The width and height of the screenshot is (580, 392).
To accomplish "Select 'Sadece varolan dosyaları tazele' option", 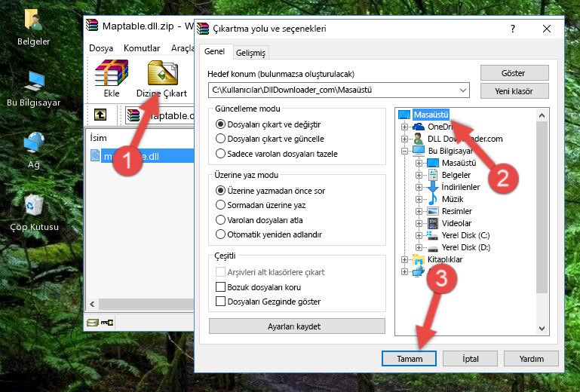I will 220,154.
